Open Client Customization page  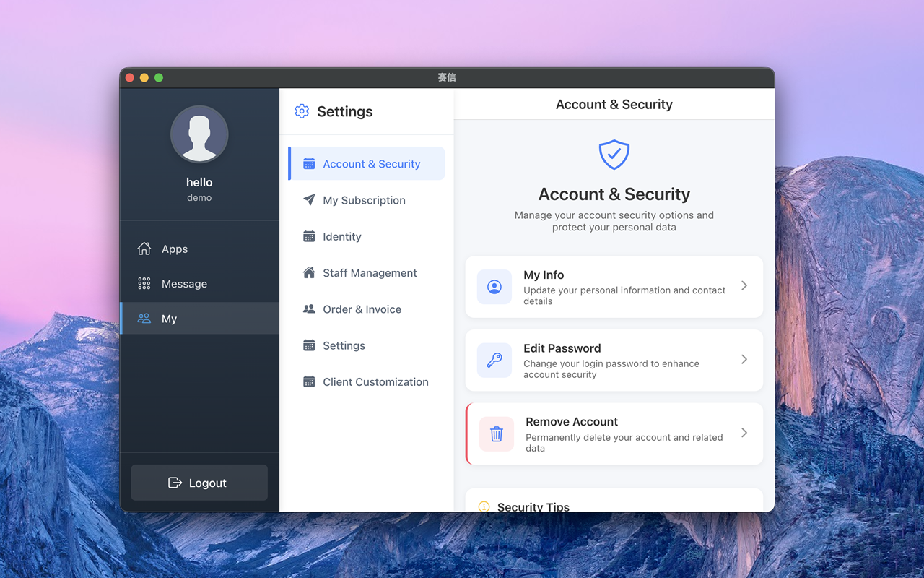point(367,381)
